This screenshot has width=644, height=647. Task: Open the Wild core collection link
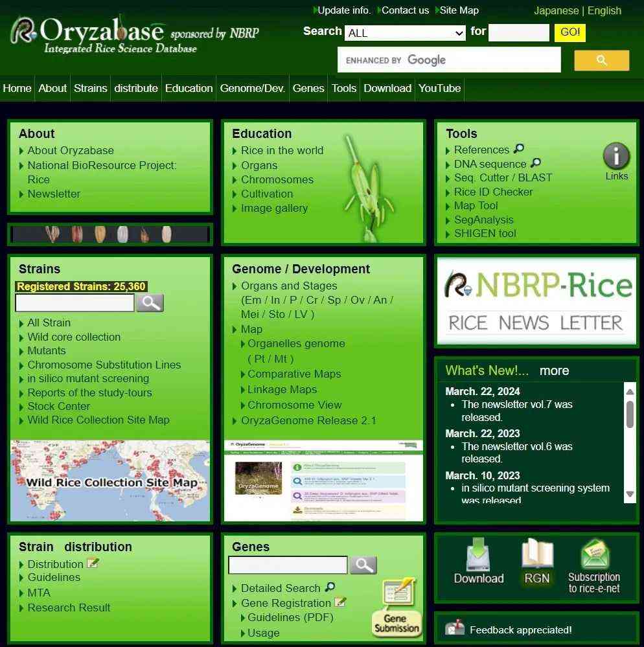click(74, 337)
